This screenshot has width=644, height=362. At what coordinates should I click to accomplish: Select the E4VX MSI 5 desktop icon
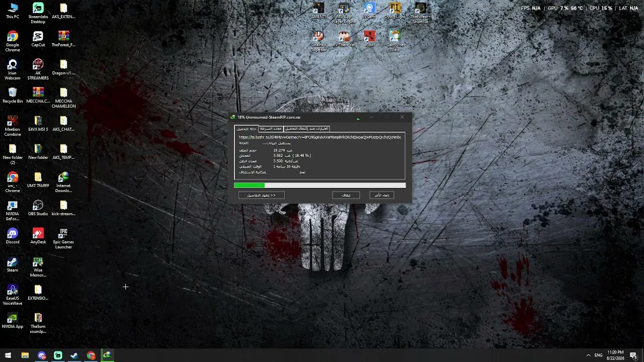38,124
